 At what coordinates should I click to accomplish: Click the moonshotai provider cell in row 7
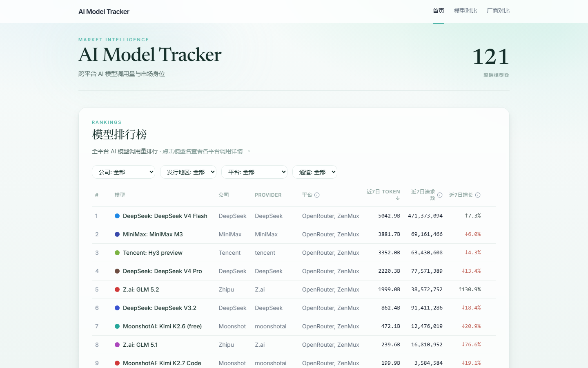coord(271,326)
